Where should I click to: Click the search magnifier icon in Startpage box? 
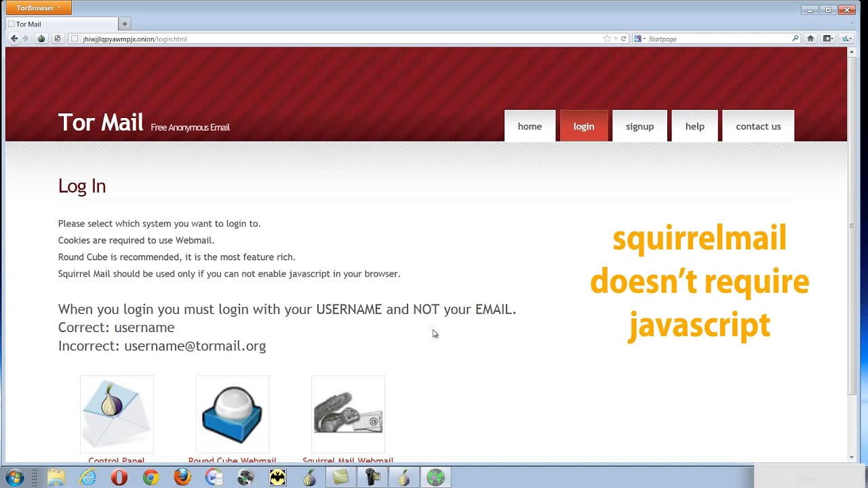(795, 39)
